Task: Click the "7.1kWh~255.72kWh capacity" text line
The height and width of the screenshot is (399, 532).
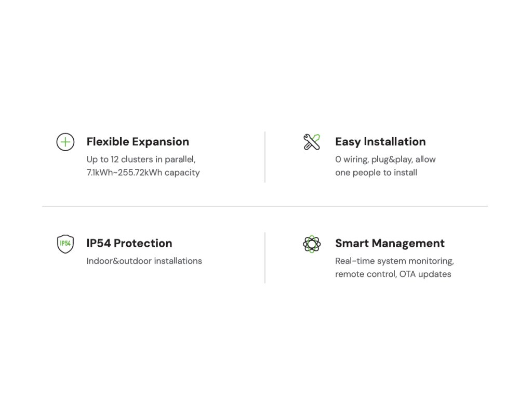Action: [143, 172]
